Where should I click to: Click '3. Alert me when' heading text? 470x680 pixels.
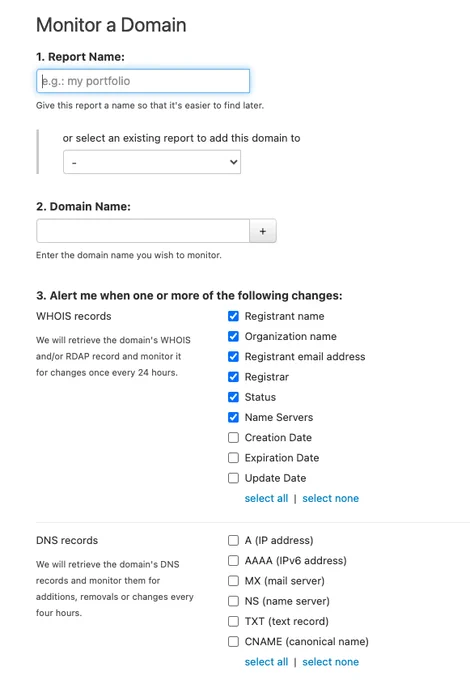[x=189, y=296]
